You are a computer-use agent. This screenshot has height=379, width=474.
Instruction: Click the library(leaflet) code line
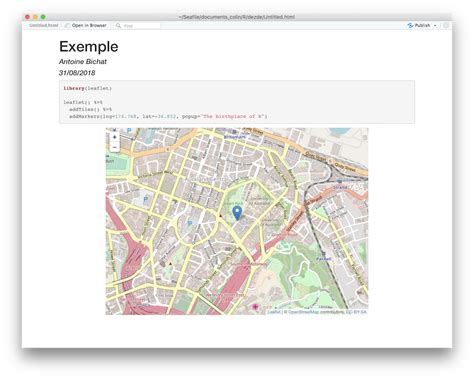pyautogui.click(x=88, y=88)
